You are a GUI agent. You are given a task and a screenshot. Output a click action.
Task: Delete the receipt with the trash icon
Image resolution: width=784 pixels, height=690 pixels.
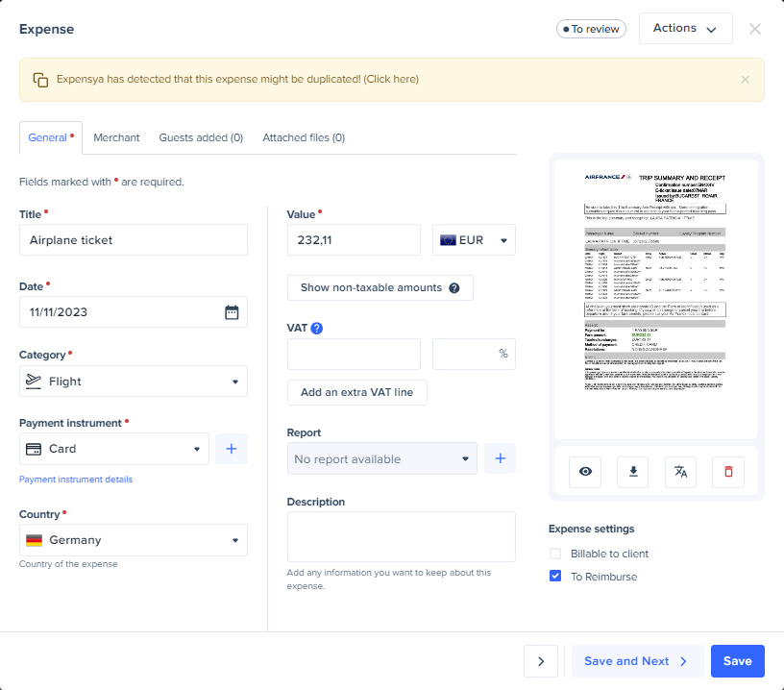point(728,472)
